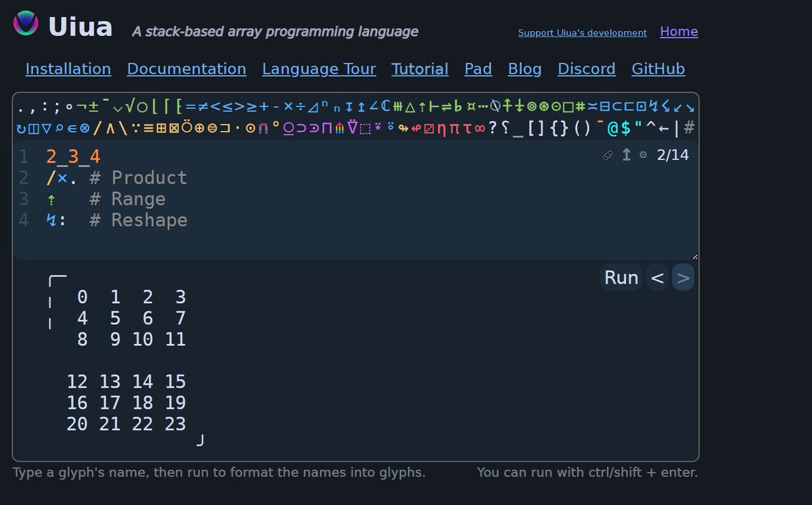Insert the divide ÷ glyph
812x505 pixels.
pos(300,106)
